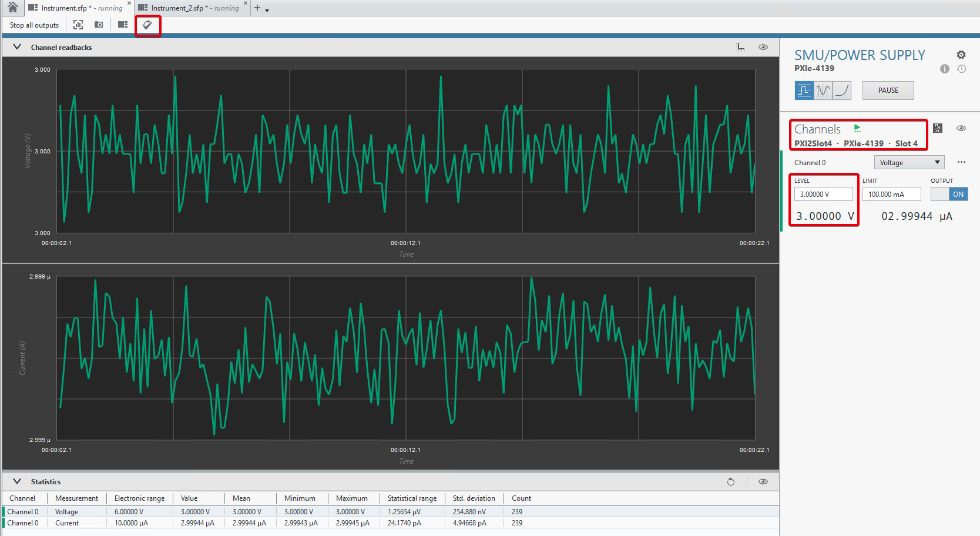Add a new tab with the plus icon
Screen dimensions: 980x536
click(x=257, y=8)
